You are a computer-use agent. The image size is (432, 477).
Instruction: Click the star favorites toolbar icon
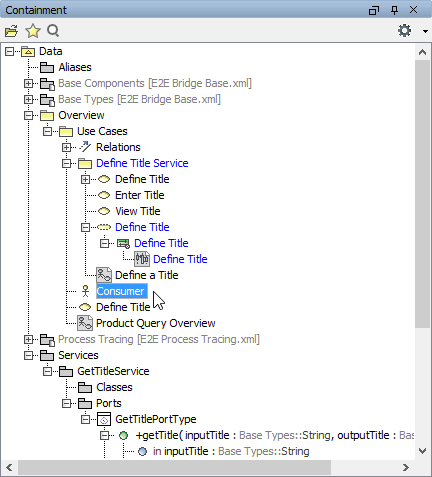33,31
